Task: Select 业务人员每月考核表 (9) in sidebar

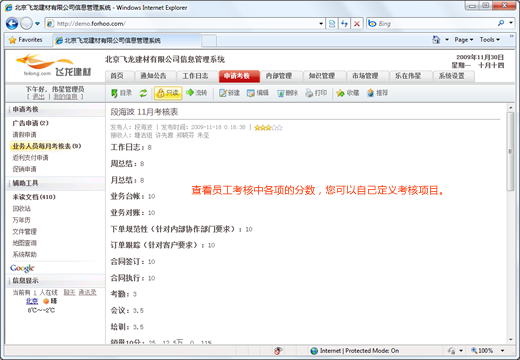Action: pyautogui.click(x=47, y=146)
